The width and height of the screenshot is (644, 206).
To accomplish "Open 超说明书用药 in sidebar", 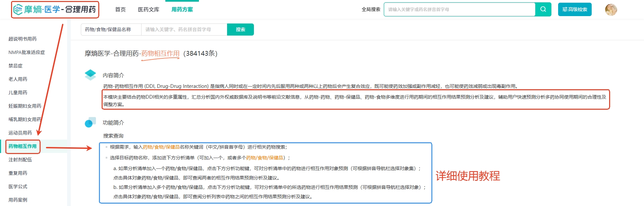I will (22, 39).
